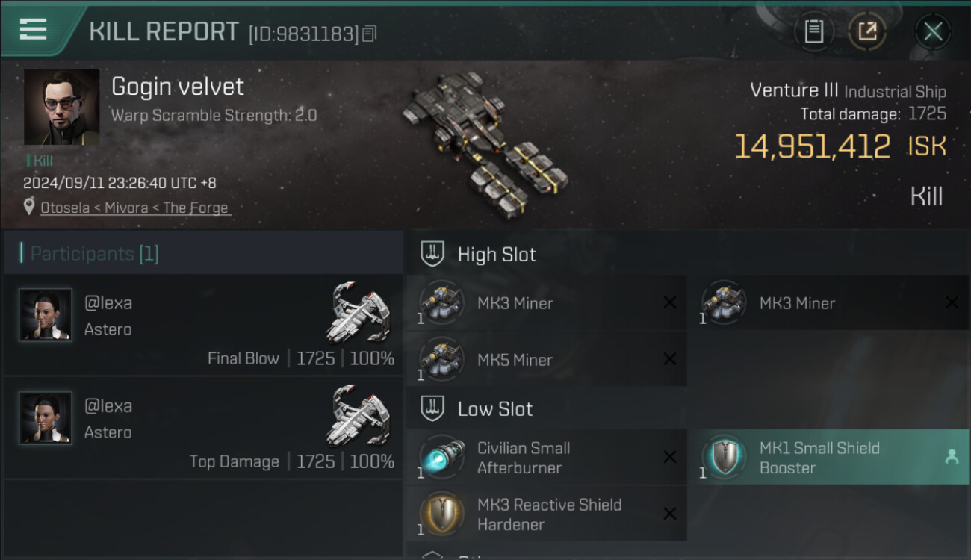
Task: Collapse the Low Slot section
Action: tap(433, 408)
